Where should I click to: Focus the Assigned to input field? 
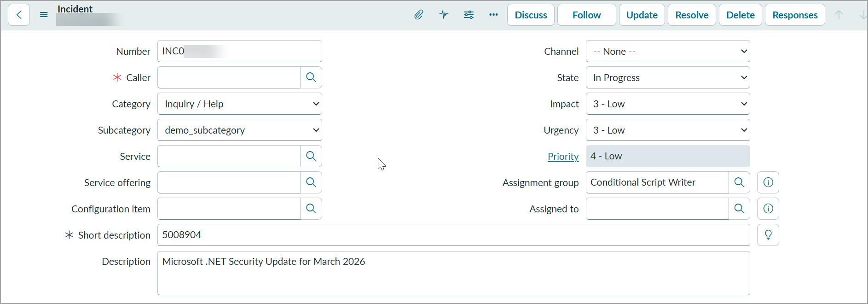[657, 209]
